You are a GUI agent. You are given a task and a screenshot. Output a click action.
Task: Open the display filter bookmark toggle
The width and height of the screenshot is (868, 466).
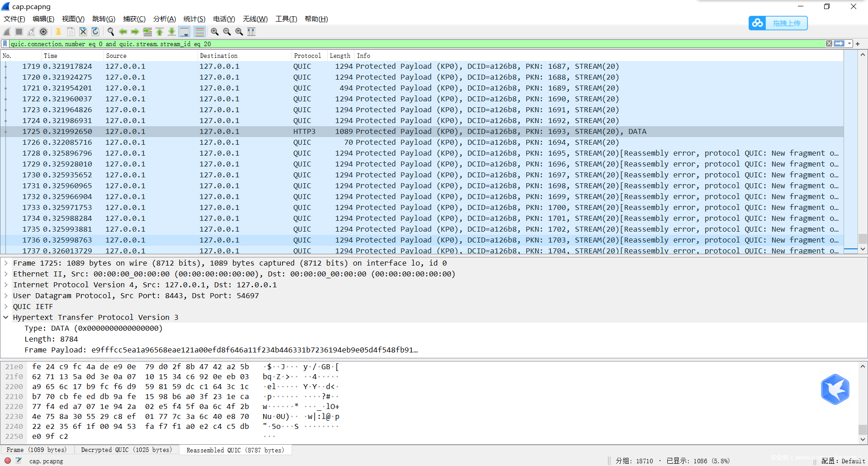click(5, 44)
